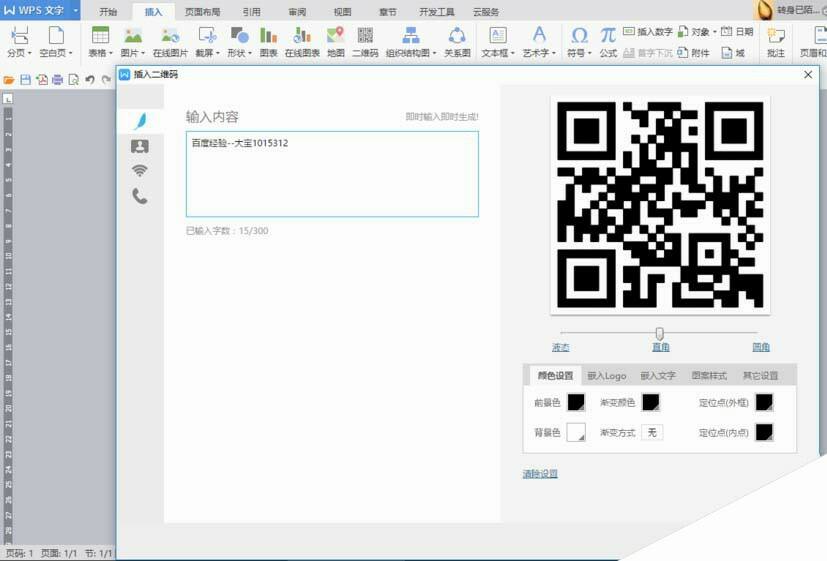Click the undo arrow in quick access toolbar
Viewport: 827px width, 561px height.
(90, 80)
